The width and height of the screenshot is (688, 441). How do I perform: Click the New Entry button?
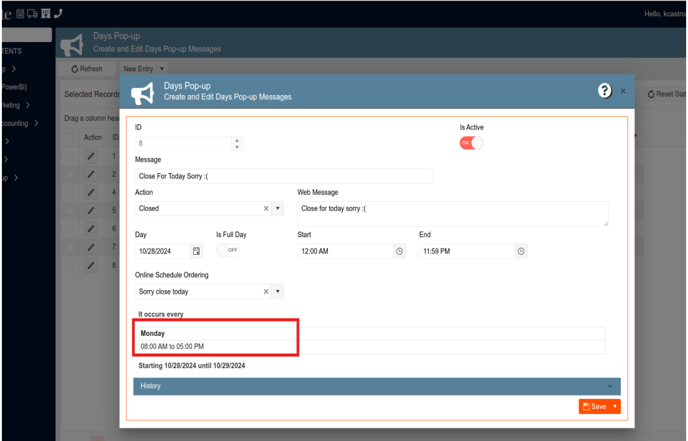[x=138, y=68]
